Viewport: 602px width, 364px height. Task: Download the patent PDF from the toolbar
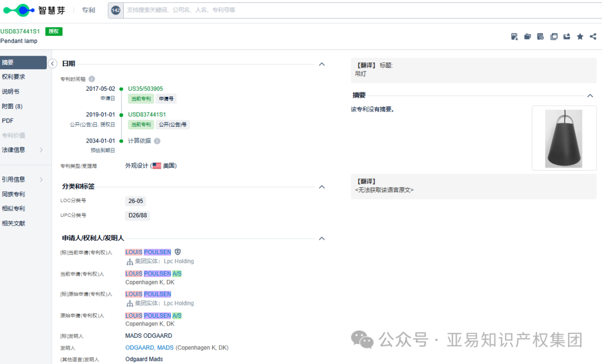(514, 36)
